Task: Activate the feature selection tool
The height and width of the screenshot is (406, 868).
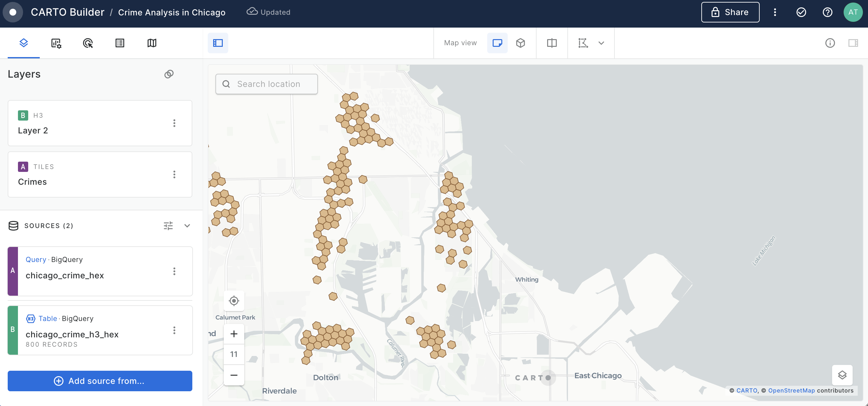Action: pyautogui.click(x=583, y=43)
